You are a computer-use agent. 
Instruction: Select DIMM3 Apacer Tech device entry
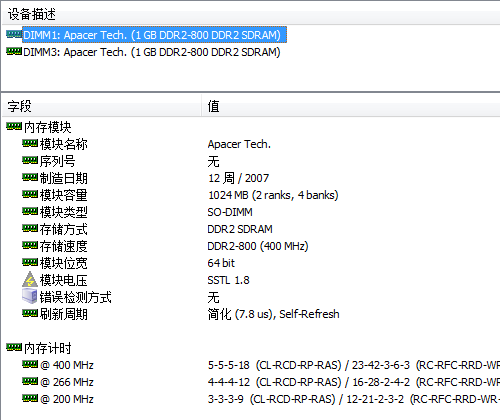tap(152, 52)
